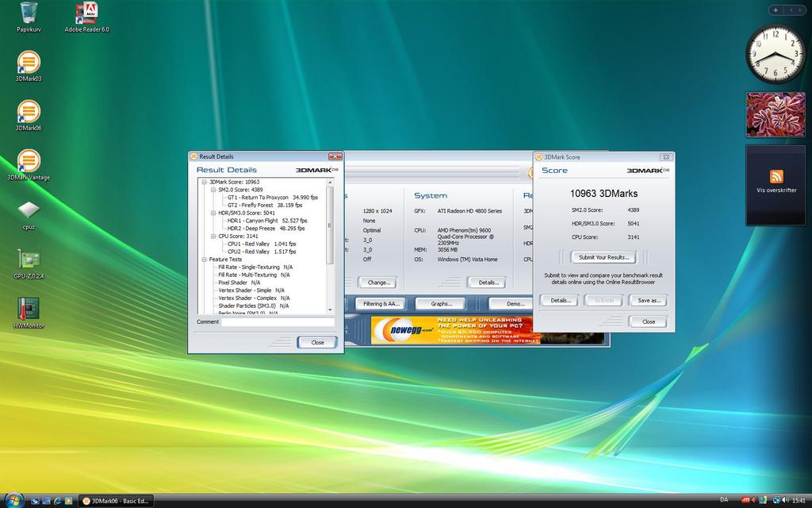Select Shader Particles (SM3.0) row

tap(253, 306)
